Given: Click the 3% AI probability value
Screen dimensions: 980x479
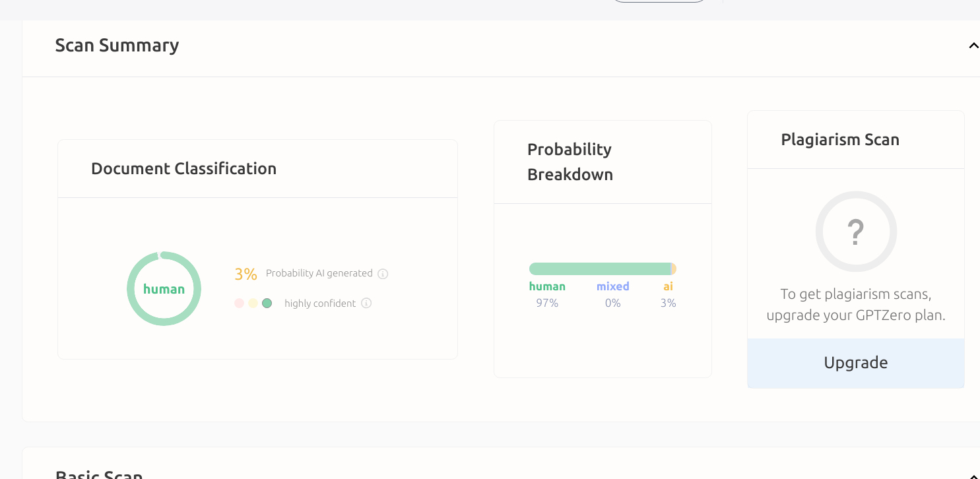Looking at the screenshot, I should [245, 274].
